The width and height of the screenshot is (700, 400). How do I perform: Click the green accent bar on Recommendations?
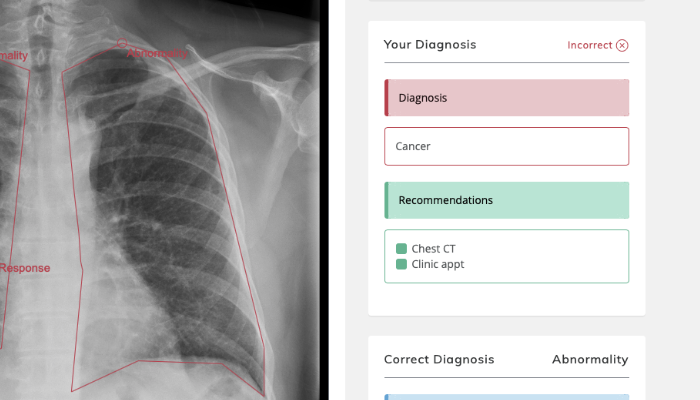point(387,200)
